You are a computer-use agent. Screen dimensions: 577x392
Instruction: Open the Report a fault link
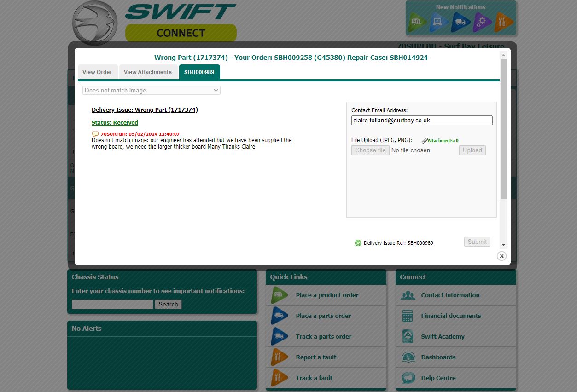tap(316, 357)
